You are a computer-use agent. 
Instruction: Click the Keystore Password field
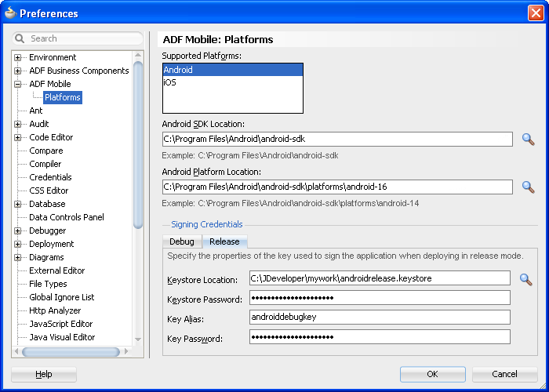[380, 298]
